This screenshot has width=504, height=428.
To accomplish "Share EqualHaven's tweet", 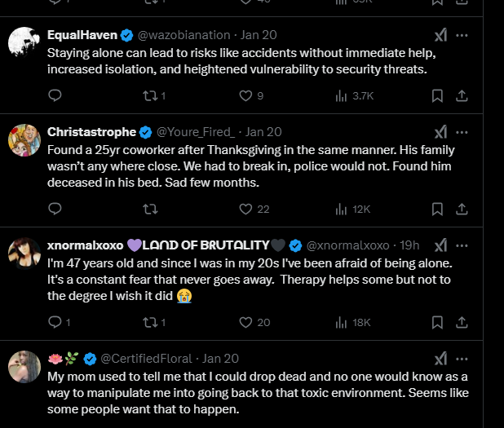I will [462, 96].
